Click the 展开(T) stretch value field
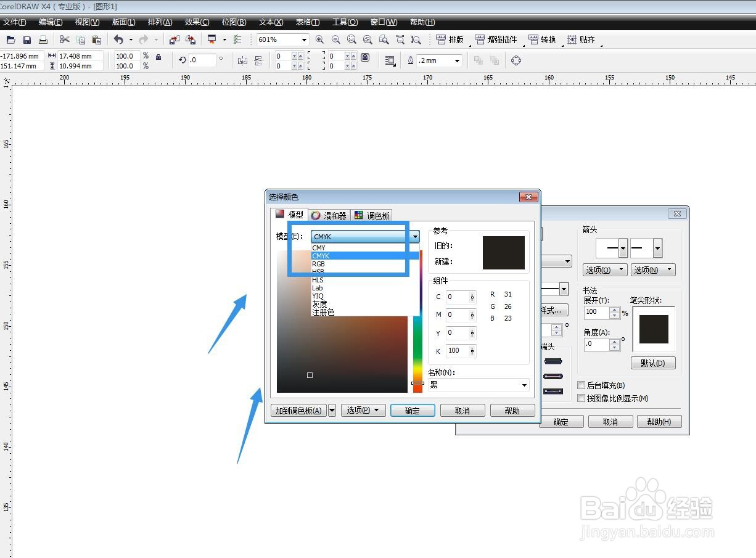756x558 pixels. coord(597,313)
